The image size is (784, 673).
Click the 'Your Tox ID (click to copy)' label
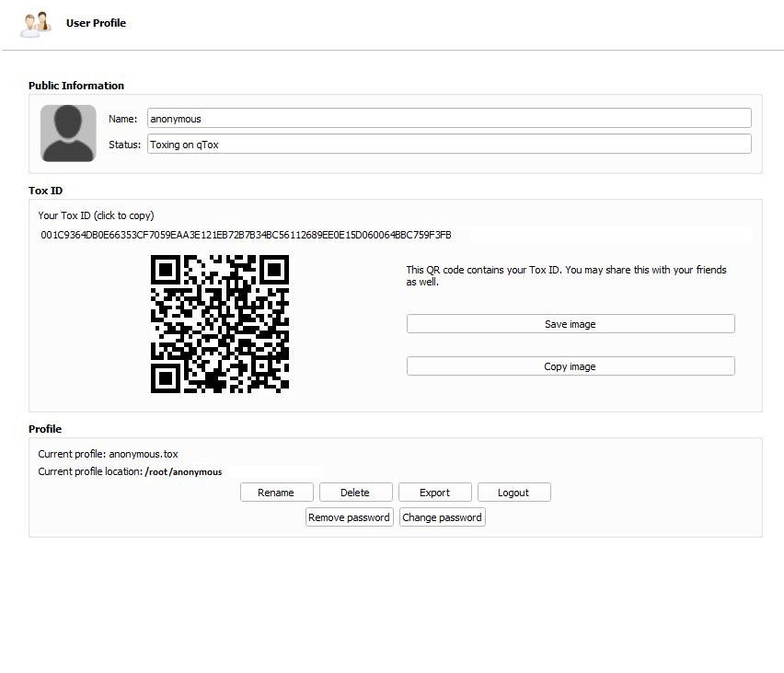pos(96,215)
